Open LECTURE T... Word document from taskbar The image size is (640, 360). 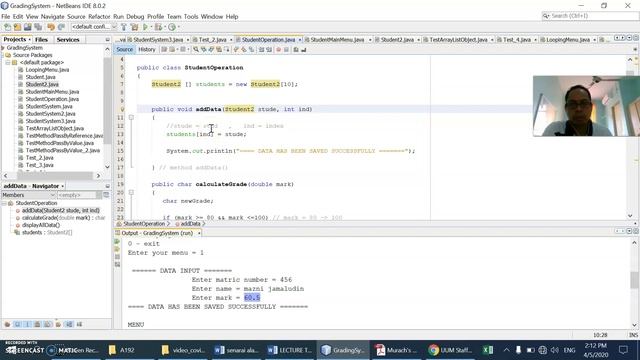coord(289,350)
